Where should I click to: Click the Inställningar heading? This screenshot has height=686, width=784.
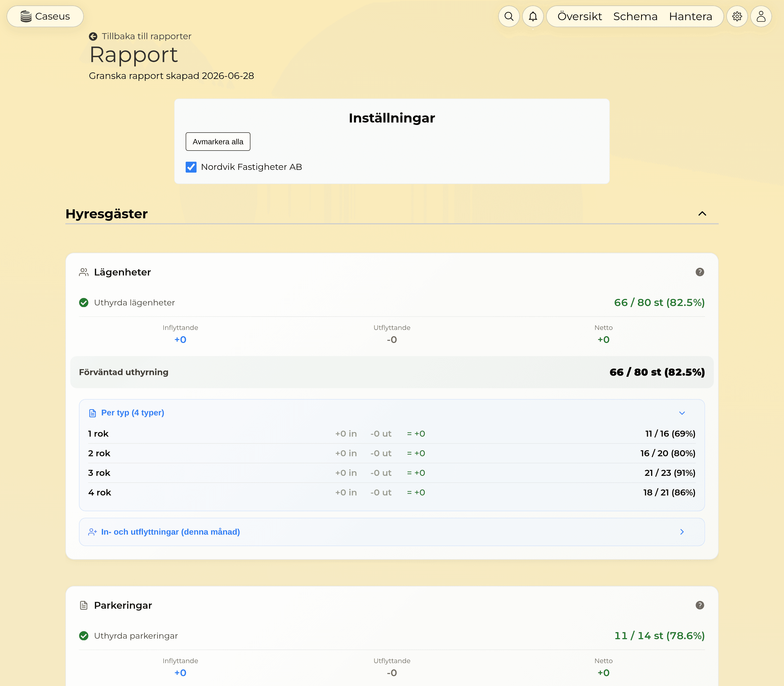(392, 118)
